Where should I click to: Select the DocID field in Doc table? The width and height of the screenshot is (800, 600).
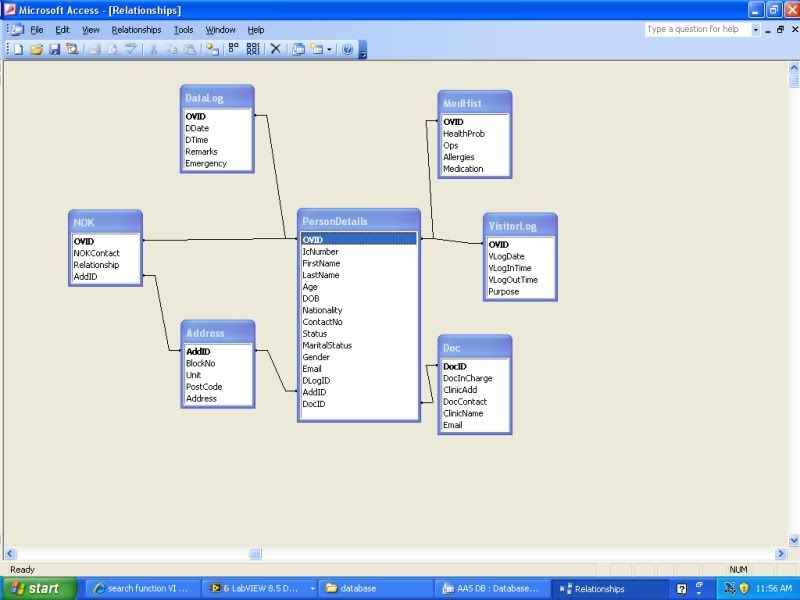[x=455, y=367]
